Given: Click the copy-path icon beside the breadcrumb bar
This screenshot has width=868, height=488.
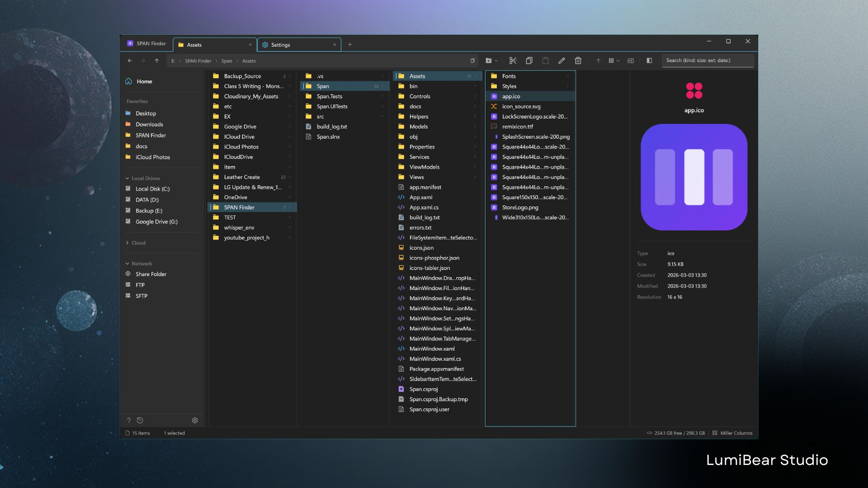Looking at the screenshot, I should tap(472, 60).
